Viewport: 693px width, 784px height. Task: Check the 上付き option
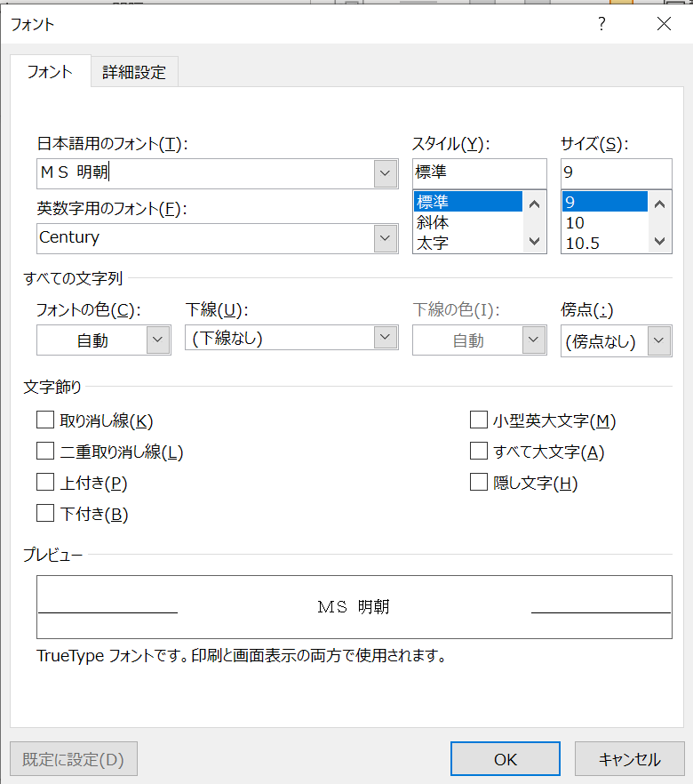[x=44, y=481]
